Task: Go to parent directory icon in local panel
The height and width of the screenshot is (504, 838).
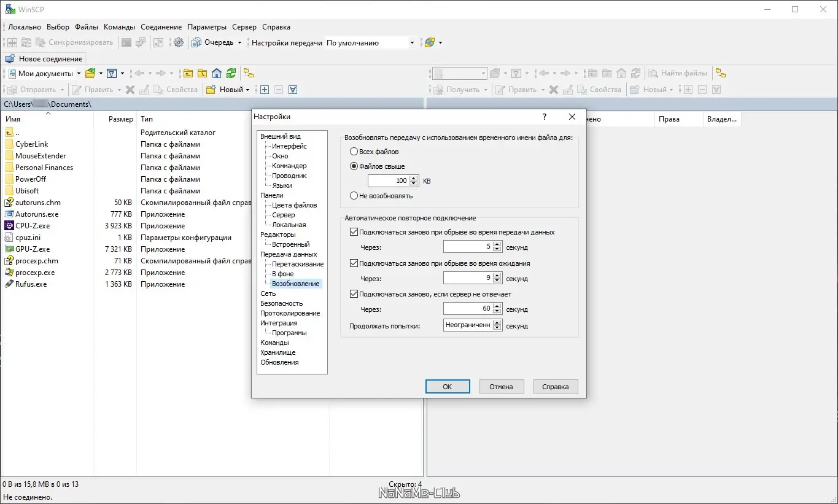Action: 188,73
